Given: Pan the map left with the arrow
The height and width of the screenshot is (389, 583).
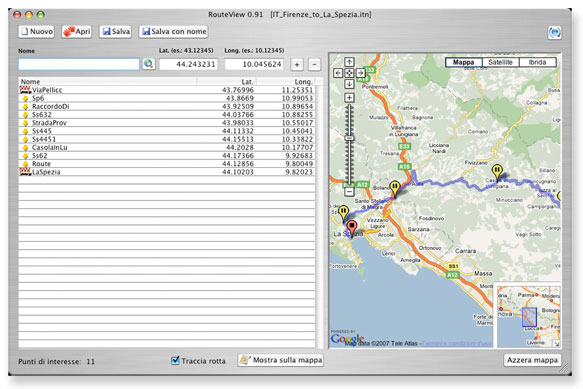Looking at the screenshot, I should pyautogui.click(x=338, y=73).
